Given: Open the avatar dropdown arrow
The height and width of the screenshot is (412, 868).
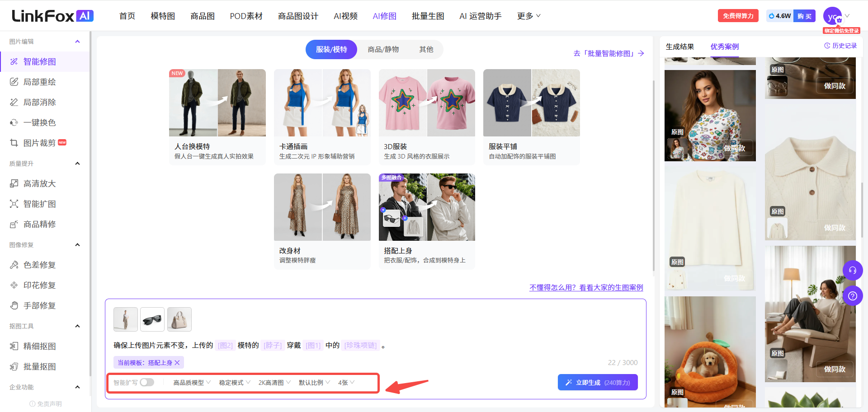Looking at the screenshot, I should [847, 16].
